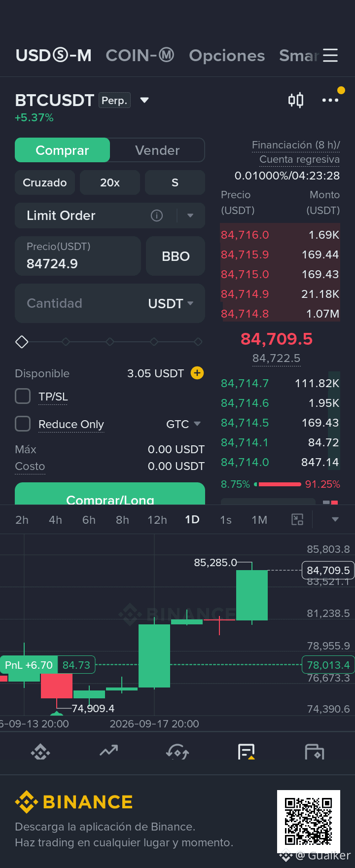The height and width of the screenshot is (868, 355).
Task: Switch to the Vender side
Action: click(157, 150)
